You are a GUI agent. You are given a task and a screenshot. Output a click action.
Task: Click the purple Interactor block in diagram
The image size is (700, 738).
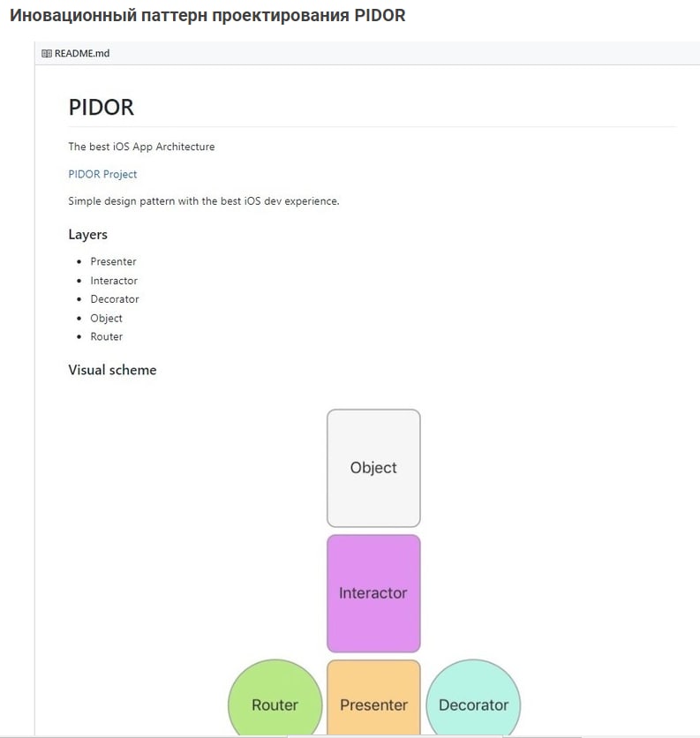point(373,593)
